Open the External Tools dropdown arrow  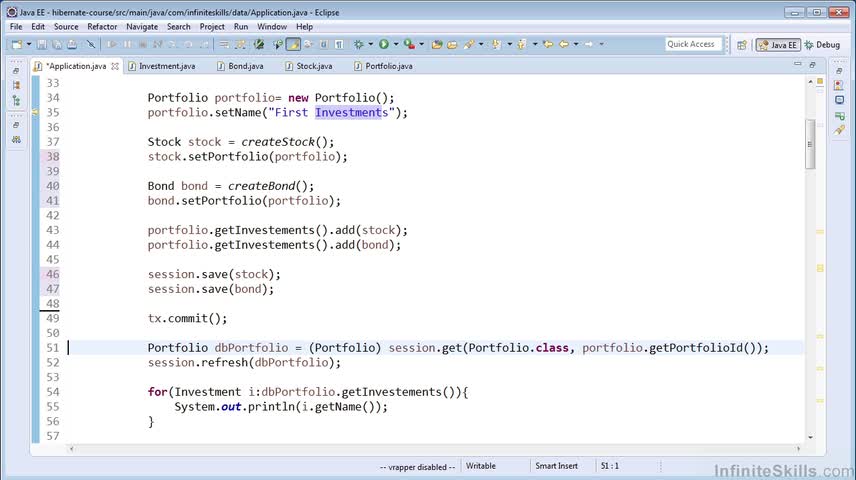coord(421,44)
